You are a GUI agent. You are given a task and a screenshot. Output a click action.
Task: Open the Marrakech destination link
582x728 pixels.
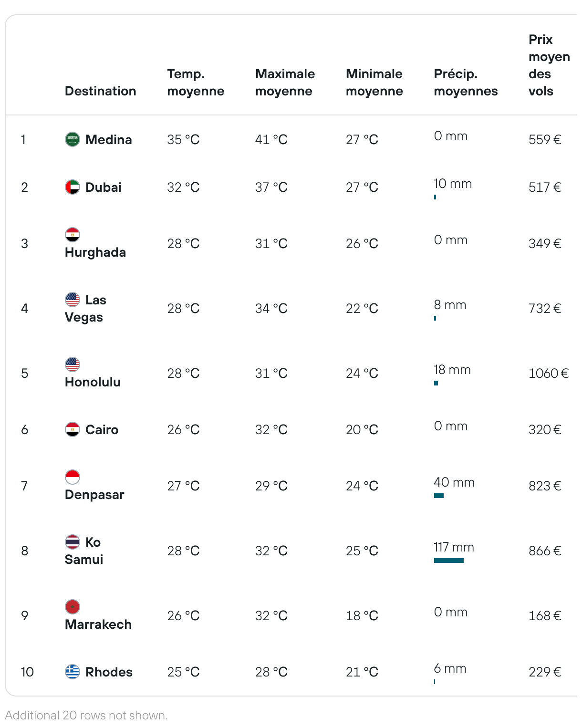98,624
